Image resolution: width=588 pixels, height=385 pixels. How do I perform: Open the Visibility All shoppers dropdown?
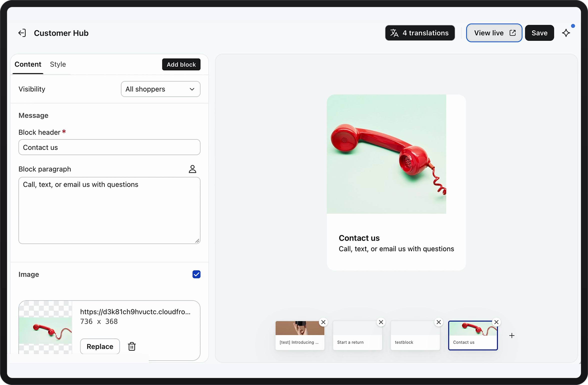point(160,89)
